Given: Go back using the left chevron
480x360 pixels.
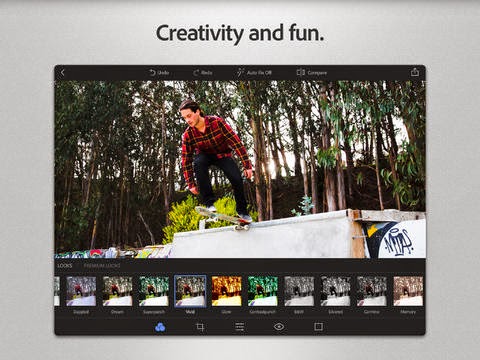Looking at the screenshot, I should pos(62,72).
